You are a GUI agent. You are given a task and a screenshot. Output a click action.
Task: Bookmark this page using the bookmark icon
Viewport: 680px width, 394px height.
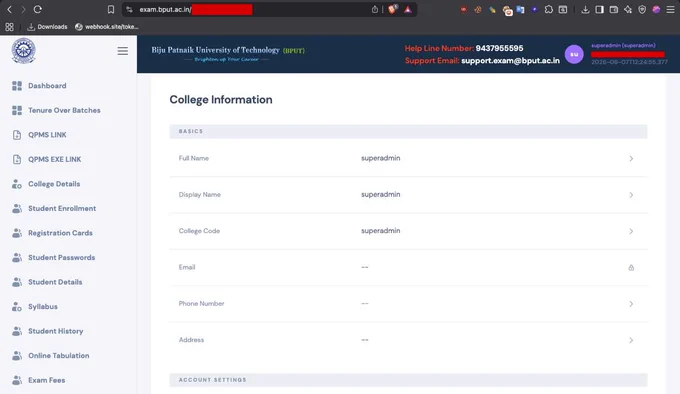click(x=111, y=9)
